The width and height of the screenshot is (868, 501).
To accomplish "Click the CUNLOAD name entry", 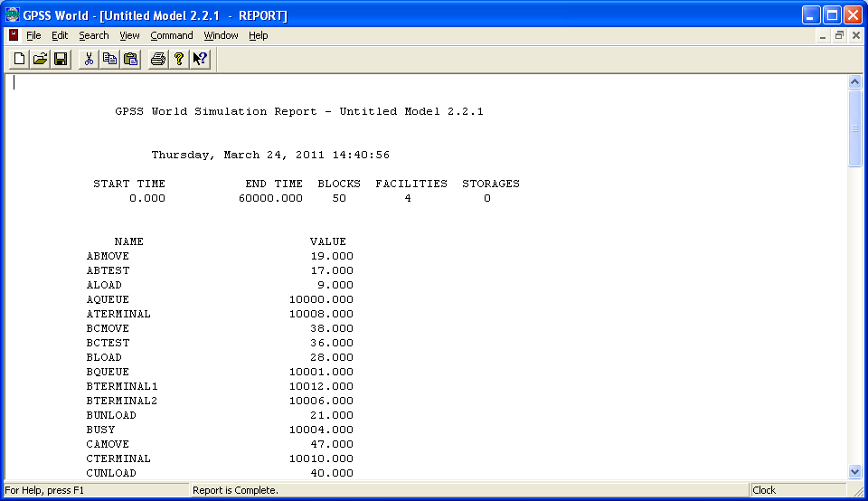I will (111, 472).
